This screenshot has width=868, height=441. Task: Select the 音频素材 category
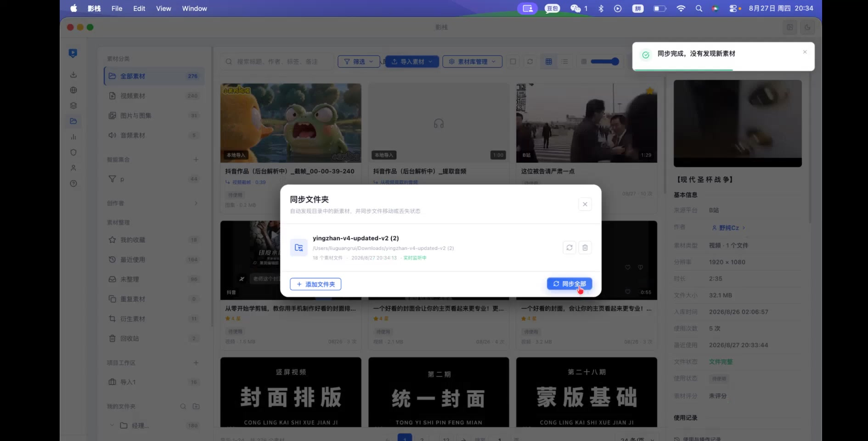coord(154,136)
